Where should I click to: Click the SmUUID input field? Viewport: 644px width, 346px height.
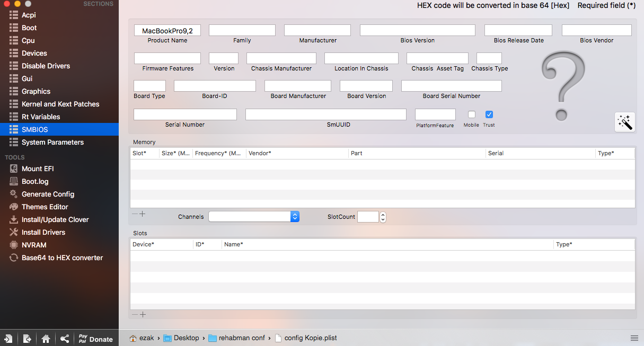pos(326,114)
